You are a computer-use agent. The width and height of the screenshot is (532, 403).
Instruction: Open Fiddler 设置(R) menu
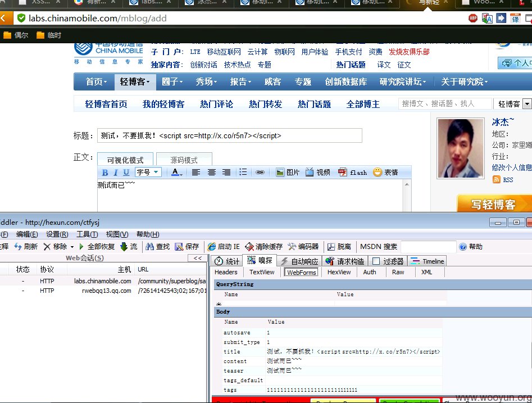click(x=57, y=234)
